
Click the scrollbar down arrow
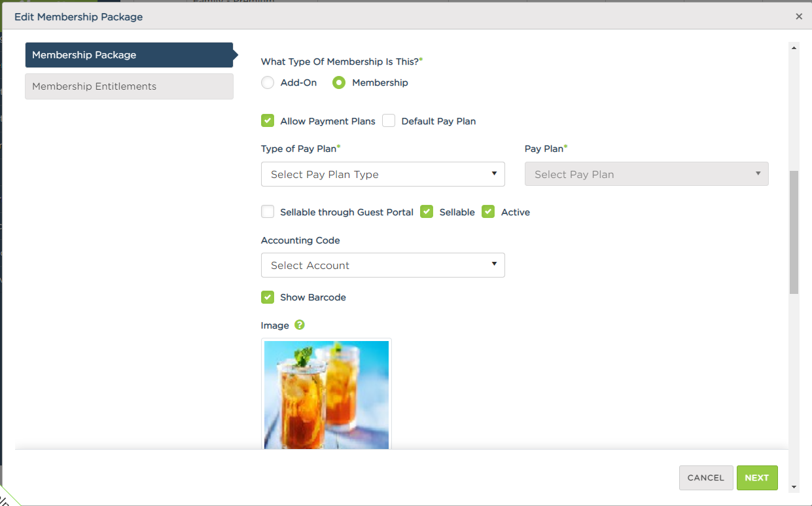coord(794,487)
